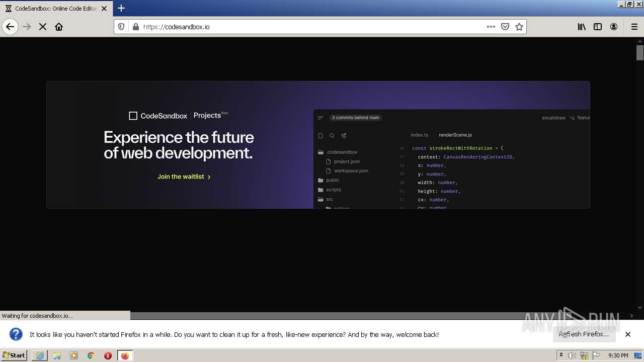
Task: Show hidden system tray icons
Action: (561, 355)
